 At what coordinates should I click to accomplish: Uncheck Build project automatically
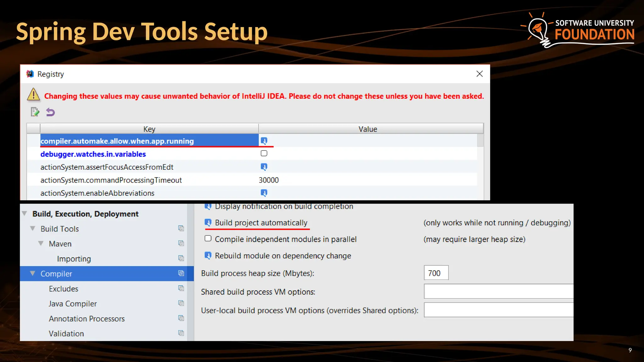[x=208, y=222]
